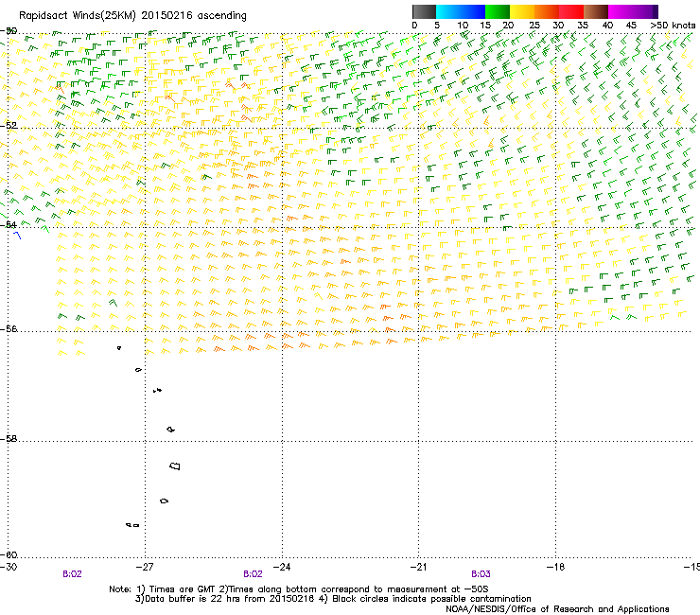Click the '-60' latitude label

(9, 554)
